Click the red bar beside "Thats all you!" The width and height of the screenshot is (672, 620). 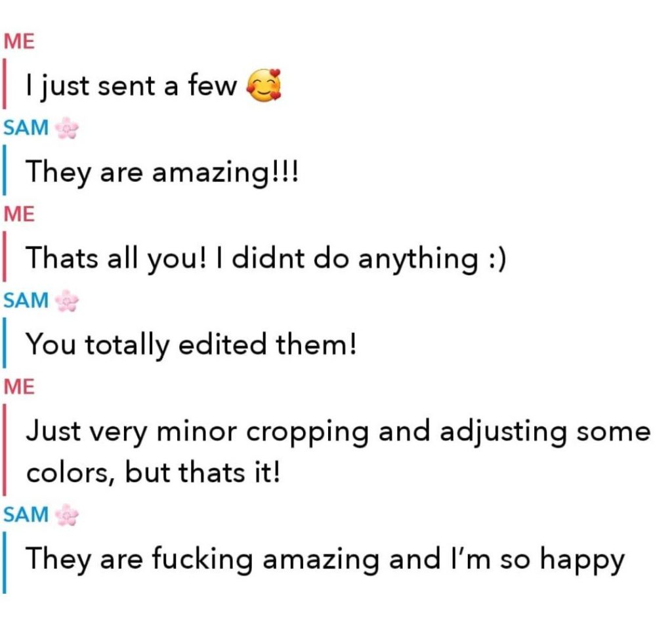(5, 258)
